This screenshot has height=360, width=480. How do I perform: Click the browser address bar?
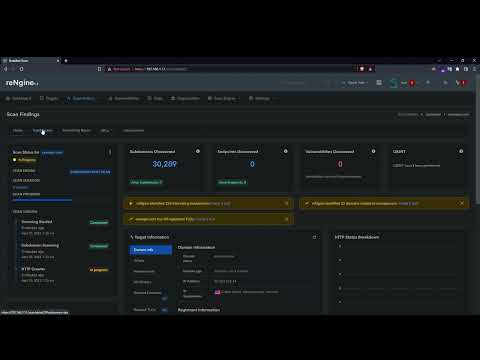pos(230,69)
